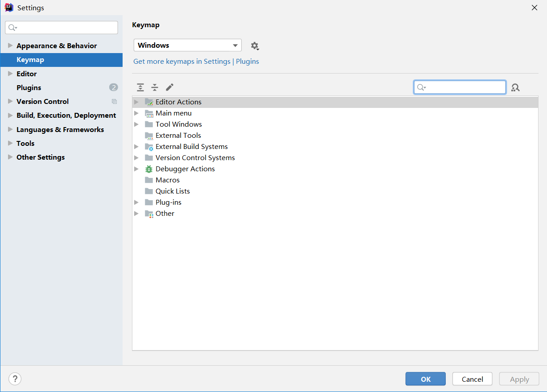Image resolution: width=547 pixels, height=392 pixels.
Task: Select the Macros row in the tree
Action: point(335,180)
